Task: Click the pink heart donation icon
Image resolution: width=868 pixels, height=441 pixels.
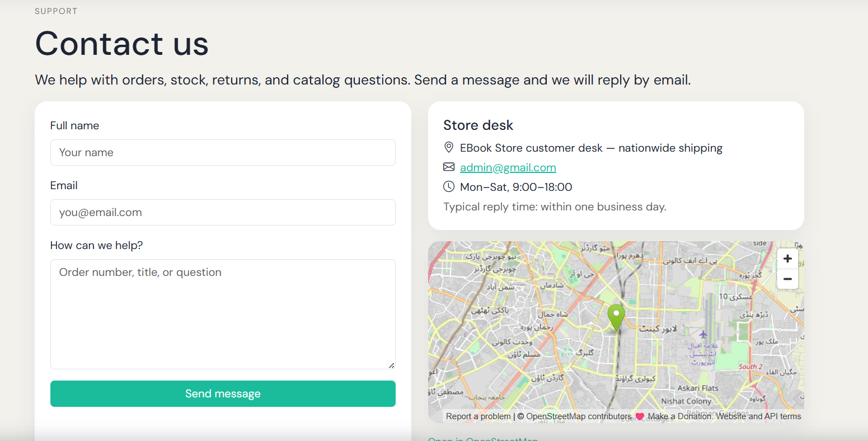Action: (640, 416)
